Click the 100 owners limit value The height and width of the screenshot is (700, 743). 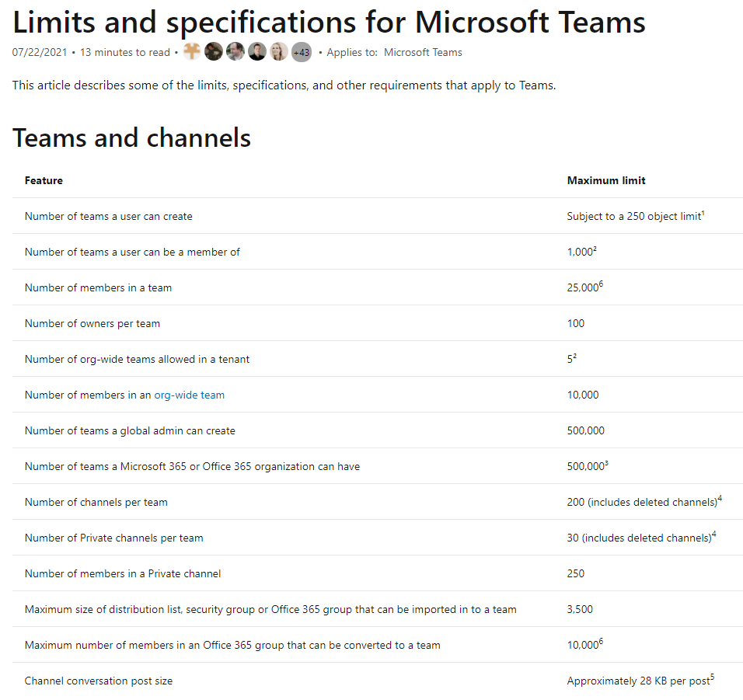(576, 323)
